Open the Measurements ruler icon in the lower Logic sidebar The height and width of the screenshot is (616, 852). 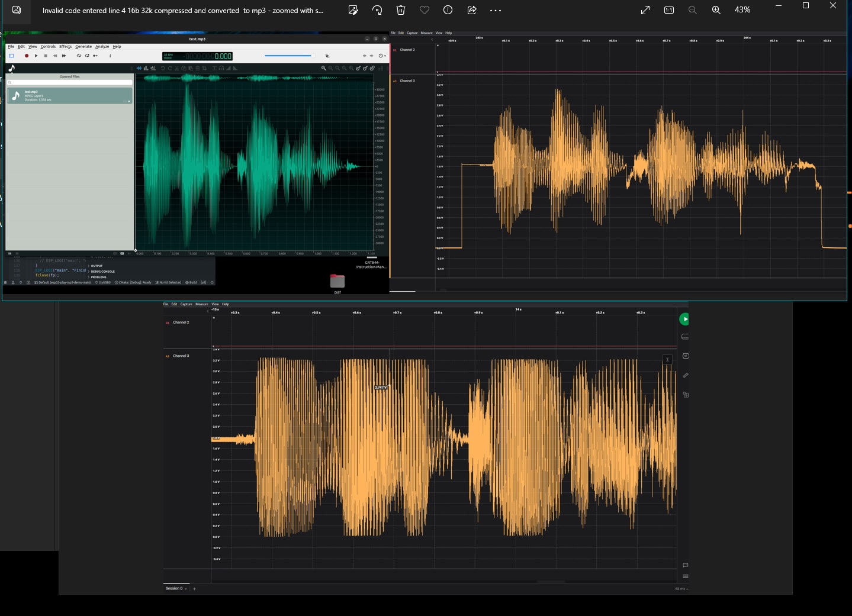[x=685, y=375]
